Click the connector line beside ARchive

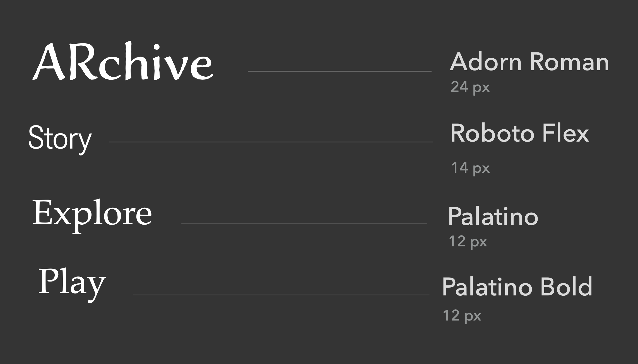[x=340, y=71]
